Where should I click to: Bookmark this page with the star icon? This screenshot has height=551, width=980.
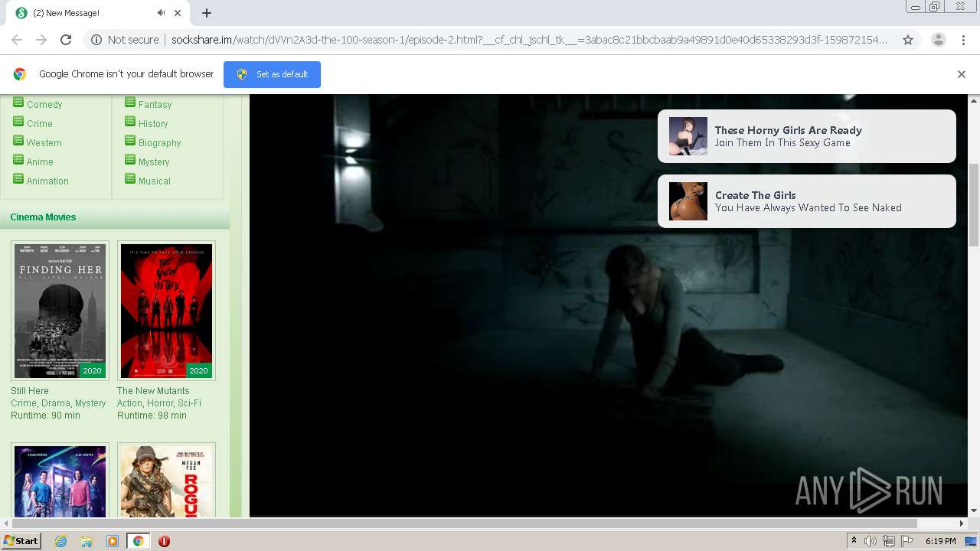(x=908, y=40)
